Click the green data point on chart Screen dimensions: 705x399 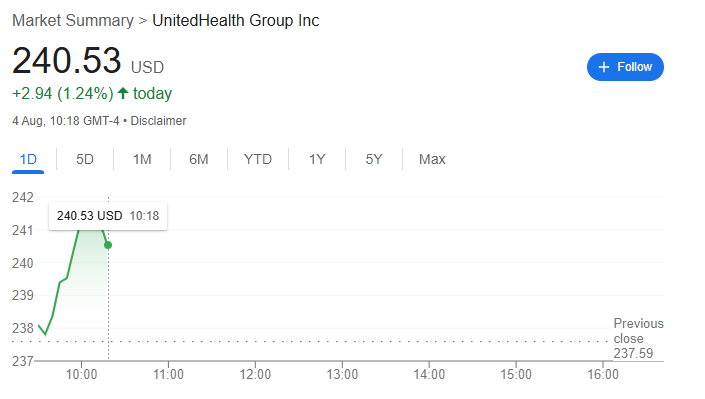click(108, 245)
